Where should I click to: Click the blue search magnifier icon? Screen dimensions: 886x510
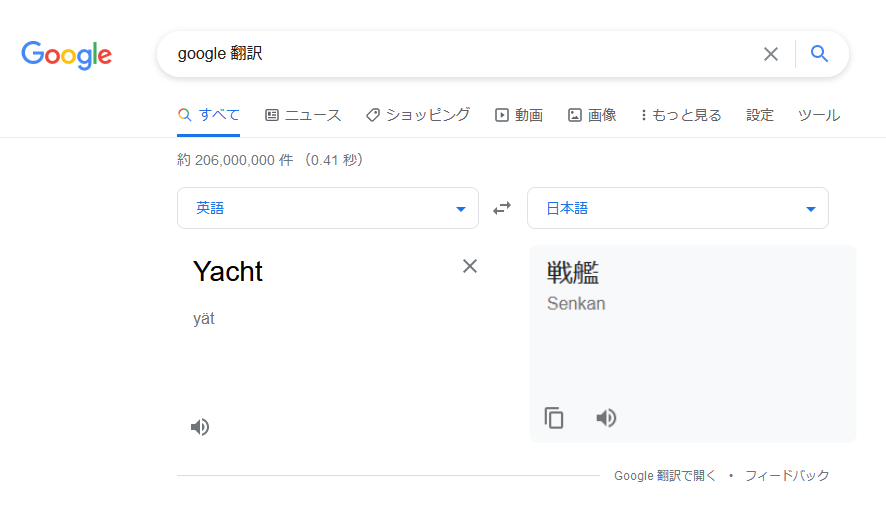[x=819, y=54]
